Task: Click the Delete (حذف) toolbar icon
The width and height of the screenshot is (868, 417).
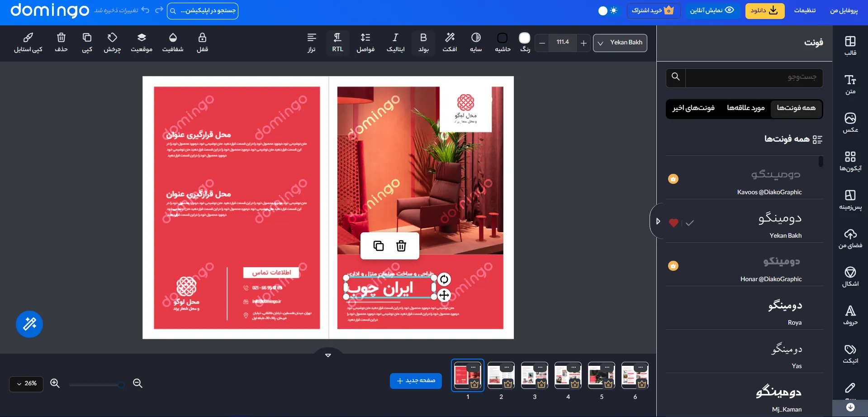Action: click(61, 43)
